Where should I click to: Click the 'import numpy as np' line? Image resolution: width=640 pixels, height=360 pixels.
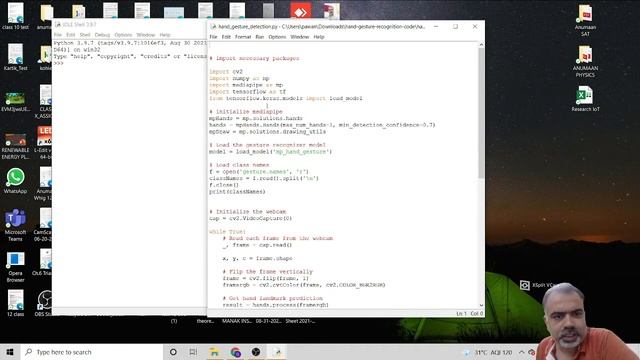(239, 78)
